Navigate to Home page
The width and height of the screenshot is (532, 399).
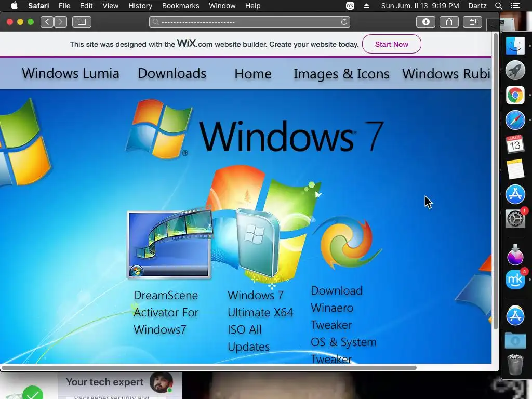coord(253,74)
